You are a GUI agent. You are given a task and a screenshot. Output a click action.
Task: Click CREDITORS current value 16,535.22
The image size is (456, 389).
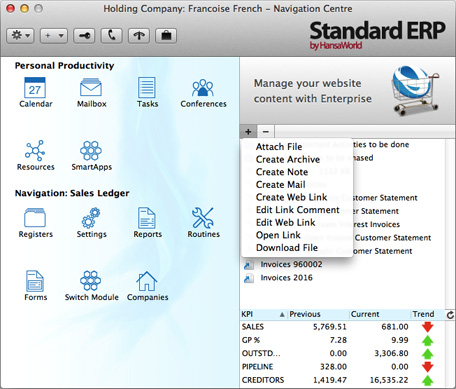(389, 380)
